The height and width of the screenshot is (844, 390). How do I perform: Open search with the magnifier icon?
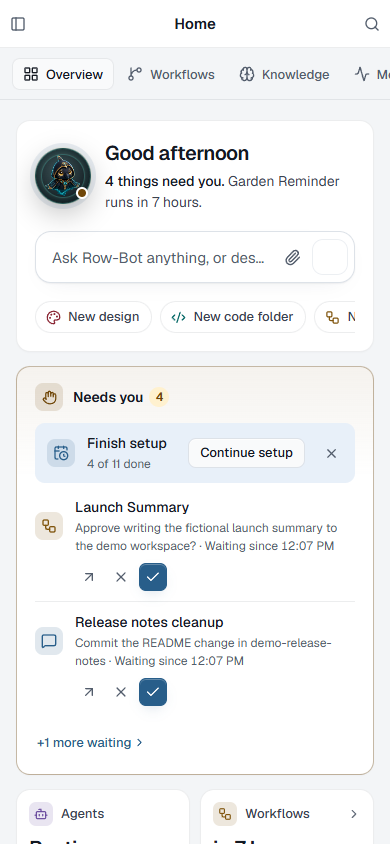coord(372,24)
